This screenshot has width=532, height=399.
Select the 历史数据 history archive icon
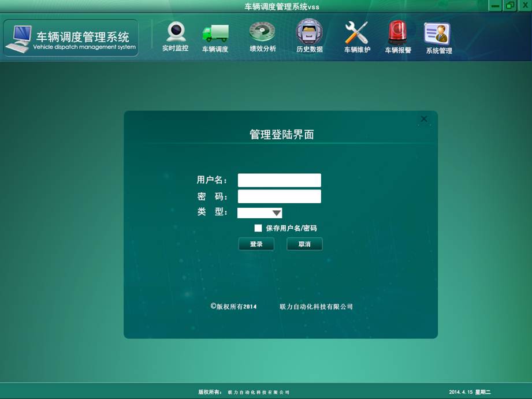pyautogui.click(x=309, y=32)
